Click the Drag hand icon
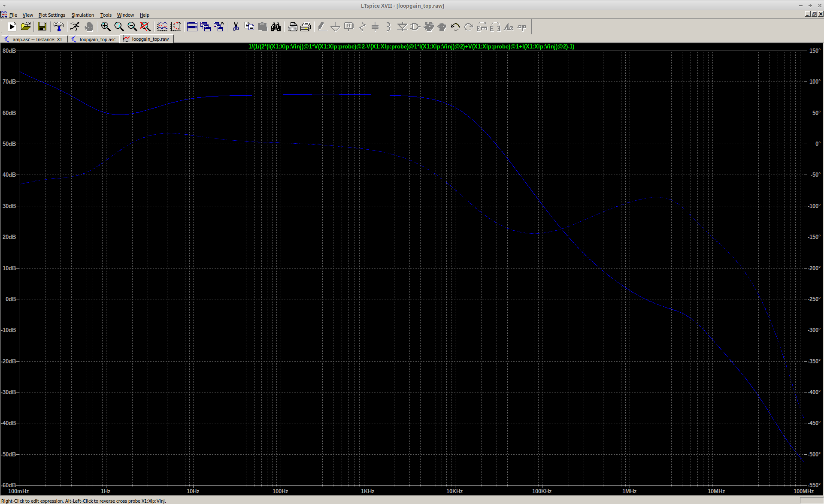Viewport: 824px width, 504px height. [442, 27]
